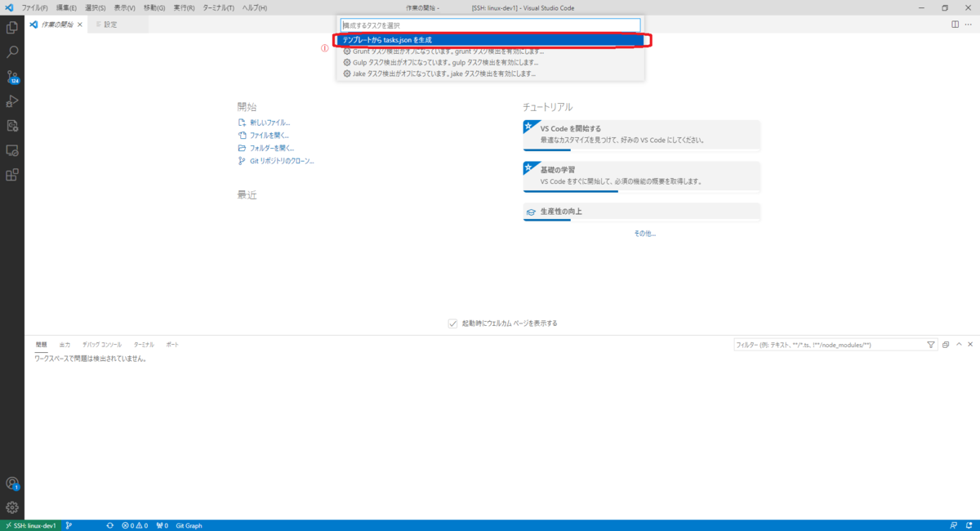This screenshot has width=980, height=531.
Task: Open the Manage gear icon at bottom-left
Action: pos(12,507)
